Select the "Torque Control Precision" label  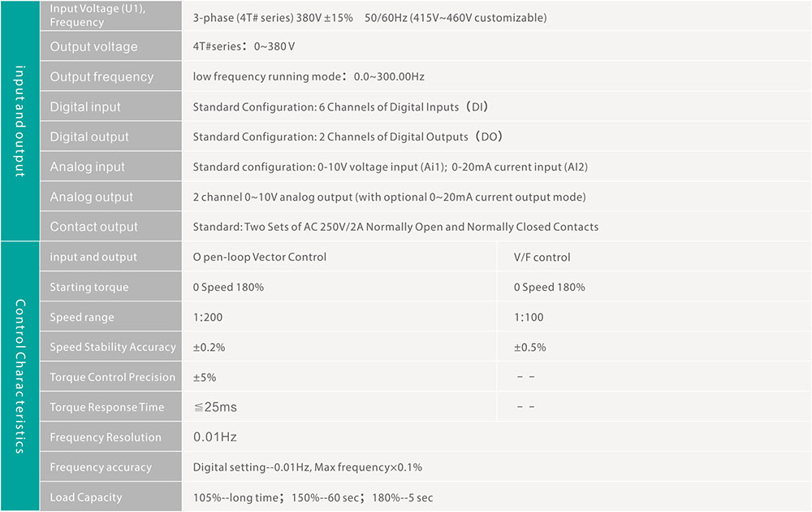point(113,377)
